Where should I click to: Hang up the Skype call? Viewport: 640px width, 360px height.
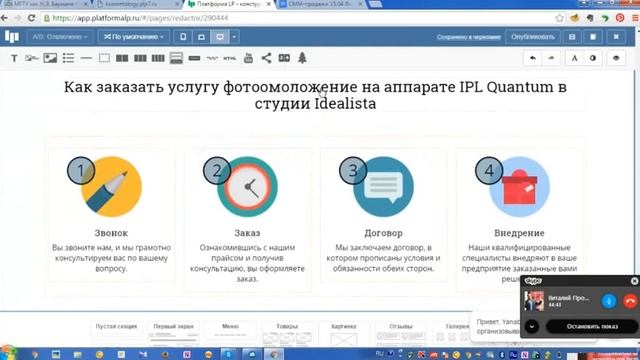(631, 301)
